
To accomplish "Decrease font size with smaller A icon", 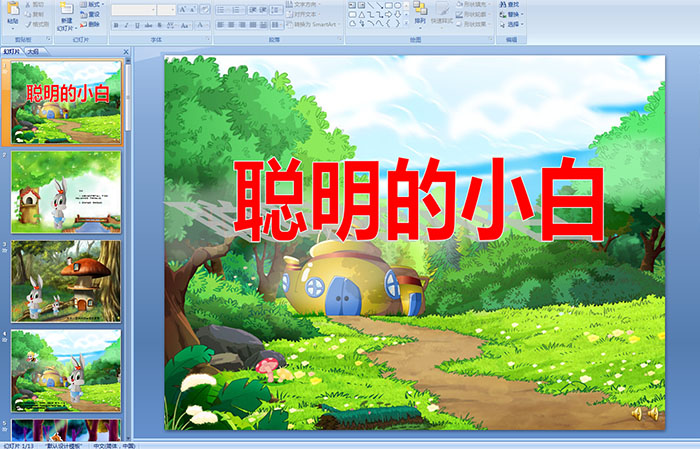I will pos(193,9).
